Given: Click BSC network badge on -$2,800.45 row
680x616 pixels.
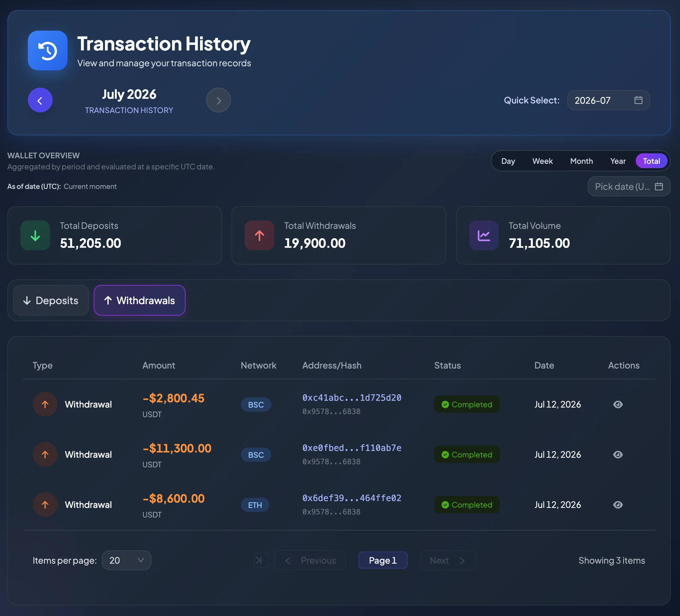Looking at the screenshot, I should coord(256,404).
